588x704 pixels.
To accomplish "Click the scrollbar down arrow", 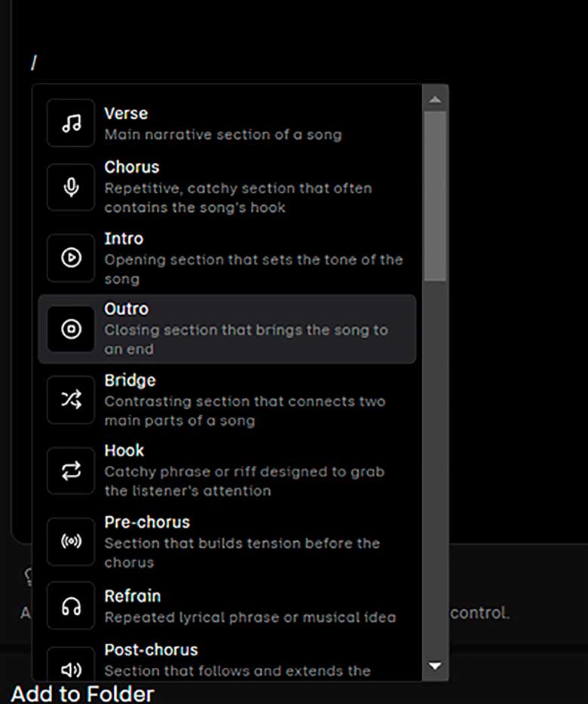I will 434,666.
